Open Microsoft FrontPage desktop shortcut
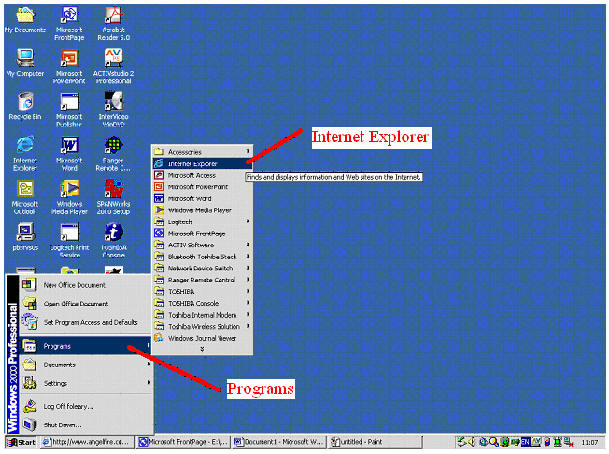The width and height of the screenshot is (609, 454). [x=69, y=23]
